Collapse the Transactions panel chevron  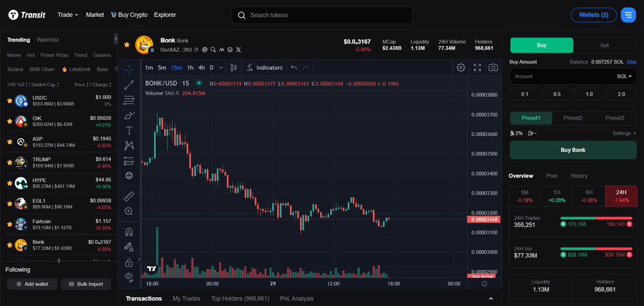[x=491, y=298]
